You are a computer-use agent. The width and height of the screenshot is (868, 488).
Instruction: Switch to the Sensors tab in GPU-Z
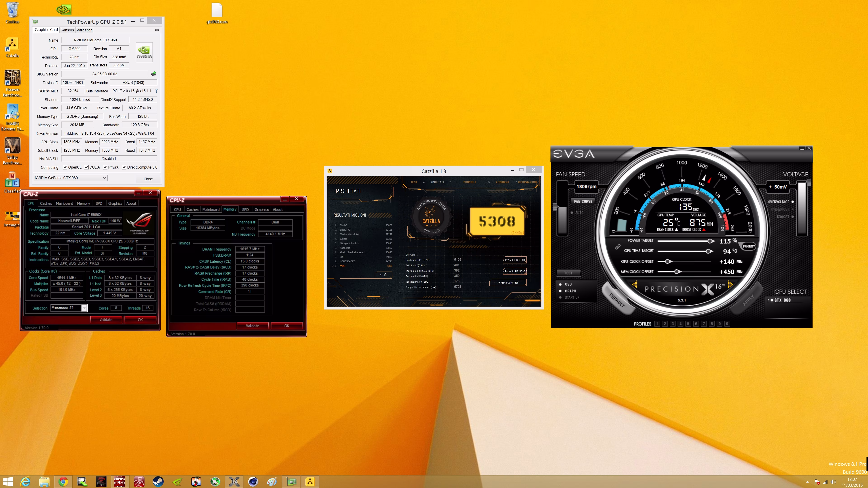(67, 30)
